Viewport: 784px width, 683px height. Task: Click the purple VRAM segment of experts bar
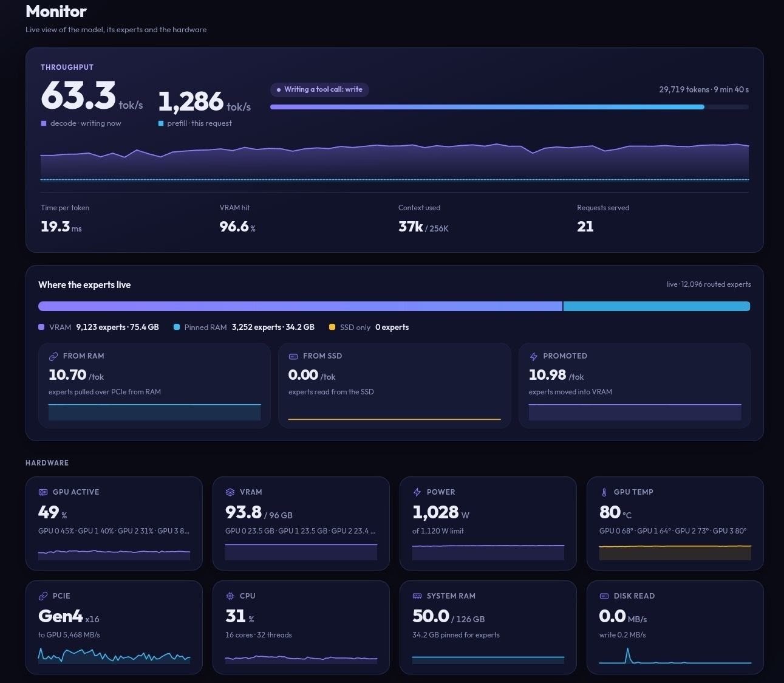tap(300, 306)
